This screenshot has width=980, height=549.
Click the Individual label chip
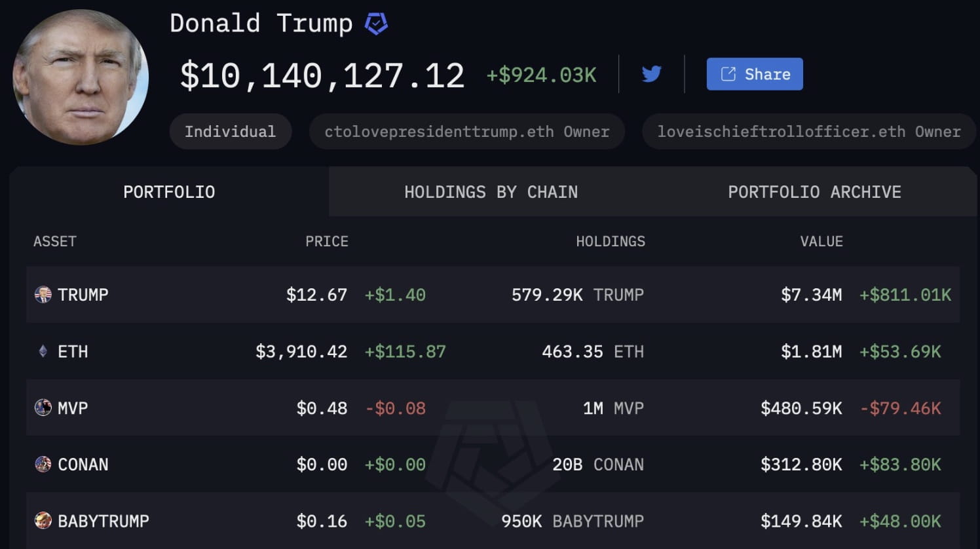pos(231,131)
